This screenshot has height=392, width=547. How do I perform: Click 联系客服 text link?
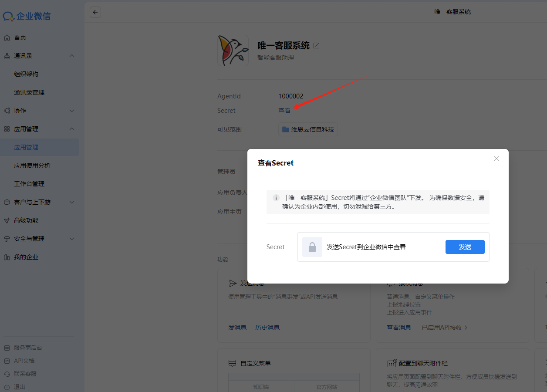coord(25,374)
